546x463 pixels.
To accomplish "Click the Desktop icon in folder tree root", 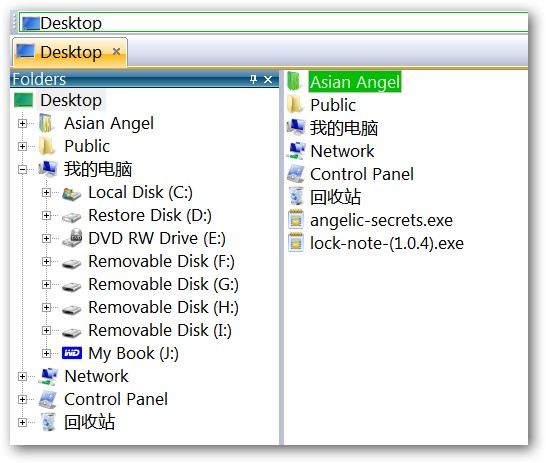I will (23, 100).
